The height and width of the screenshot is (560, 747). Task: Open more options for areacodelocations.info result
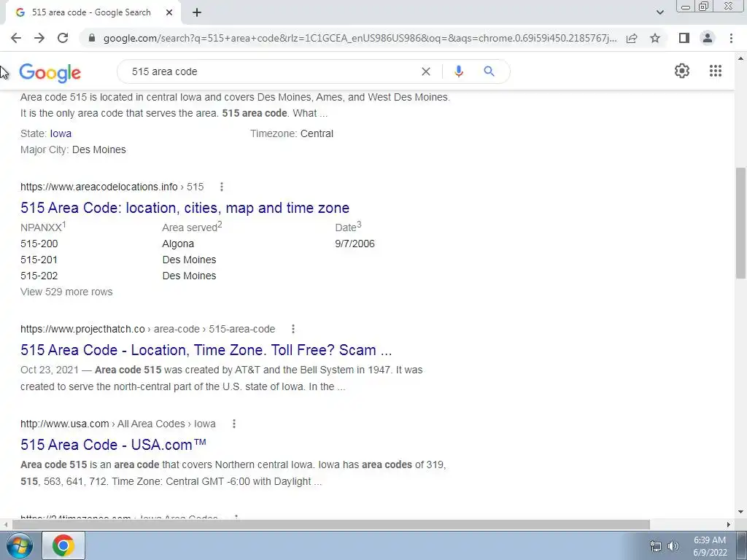click(222, 187)
